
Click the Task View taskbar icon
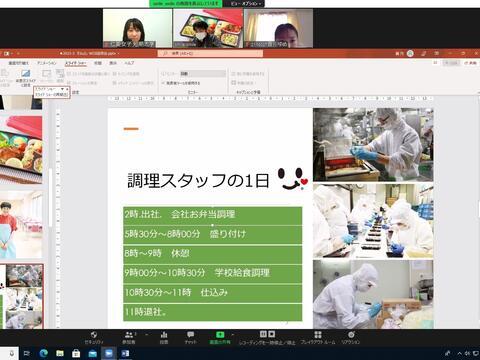coord(27,353)
